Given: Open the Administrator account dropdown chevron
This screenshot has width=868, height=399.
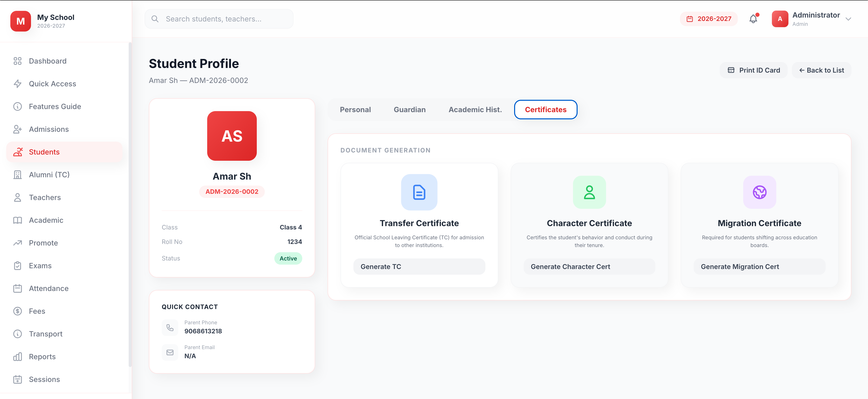Looking at the screenshot, I should tap(848, 19).
